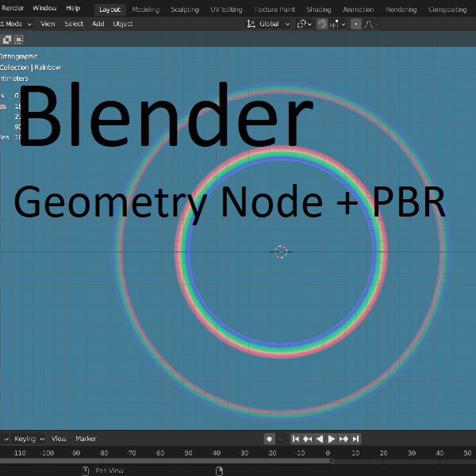The image size is (476, 476).
Task: Click the mouse icon beside Pan View
Action: [86, 470]
